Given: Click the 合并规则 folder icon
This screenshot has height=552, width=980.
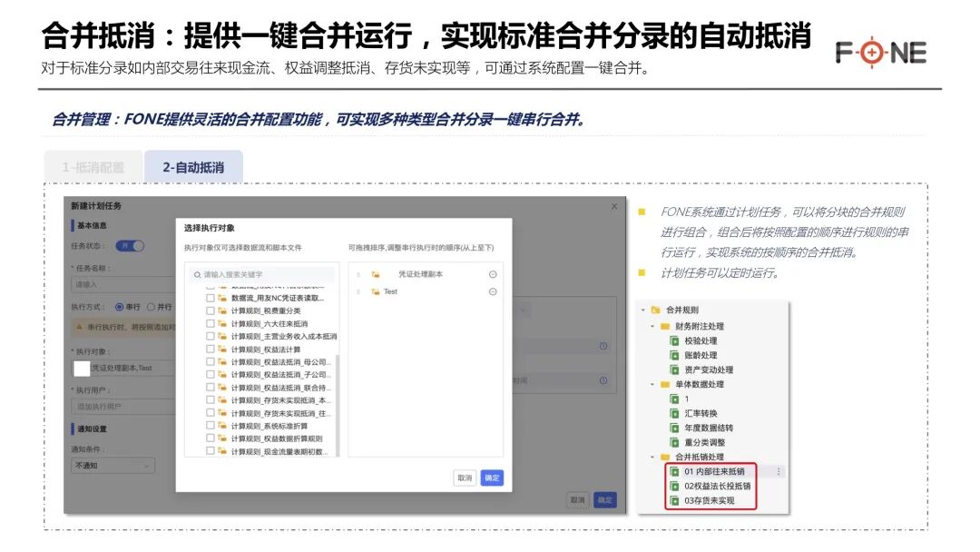Looking at the screenshot, I should tap(656, 310).
